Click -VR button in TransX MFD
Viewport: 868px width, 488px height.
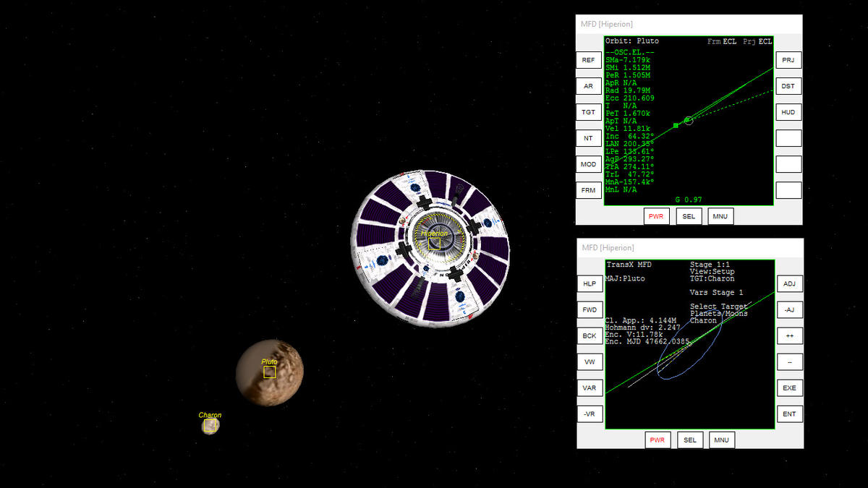tap(590, 414)
